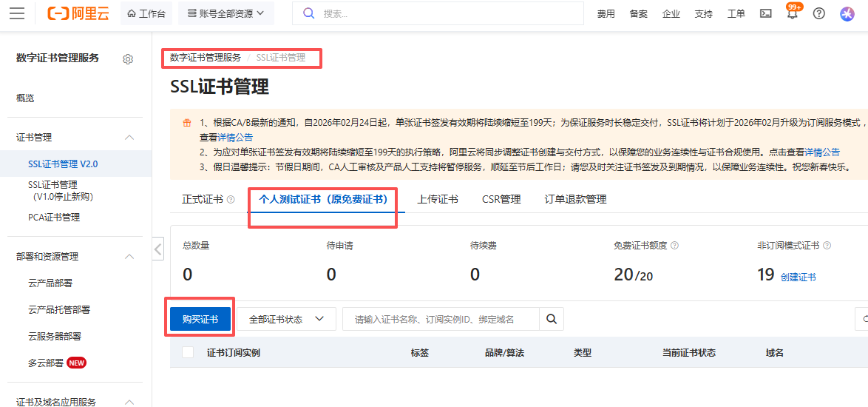
Task: Switch to the 订单退款管理 tab
Action: pyautogui.click(x=576, y=199)
